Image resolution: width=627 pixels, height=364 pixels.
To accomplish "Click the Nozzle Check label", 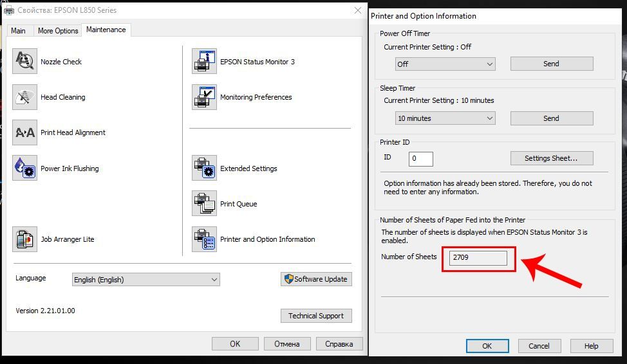I will pyautogui.click(x=61, y=62).
